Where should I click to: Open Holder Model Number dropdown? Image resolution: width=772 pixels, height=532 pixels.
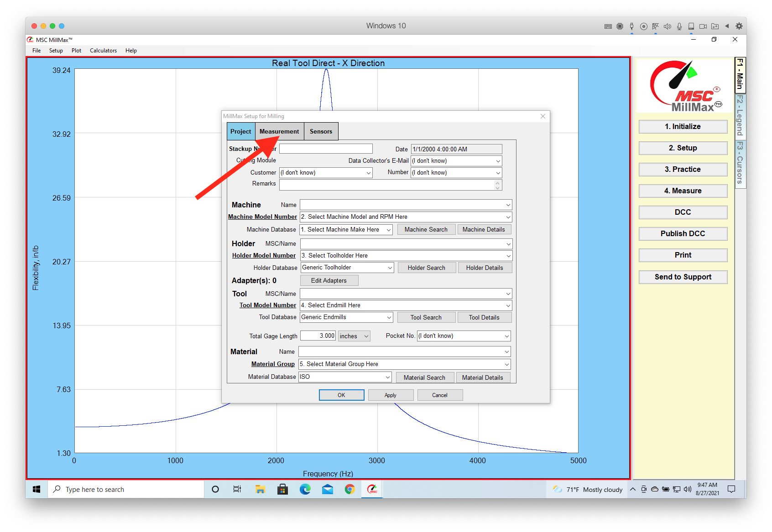coord(508,256)
